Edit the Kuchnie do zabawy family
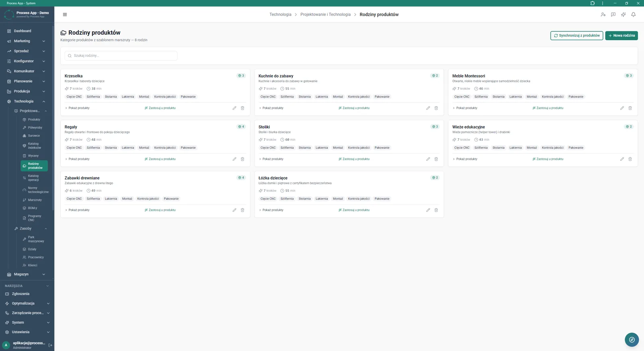This screenshot has height=351, width=644. [x=428, y=108]
